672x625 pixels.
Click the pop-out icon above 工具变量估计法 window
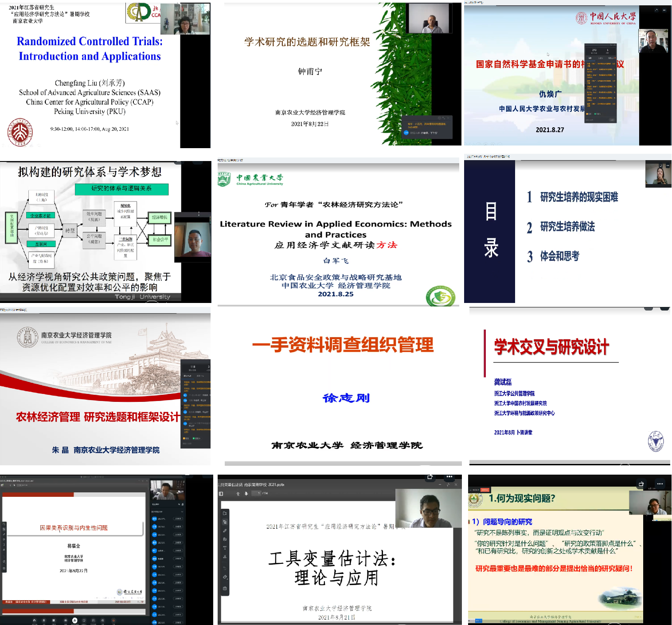(430, 477)
